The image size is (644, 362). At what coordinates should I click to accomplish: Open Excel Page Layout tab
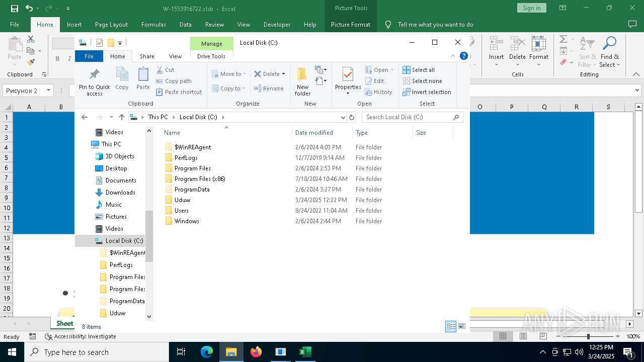pyautogui.click(x=111, y=24)
